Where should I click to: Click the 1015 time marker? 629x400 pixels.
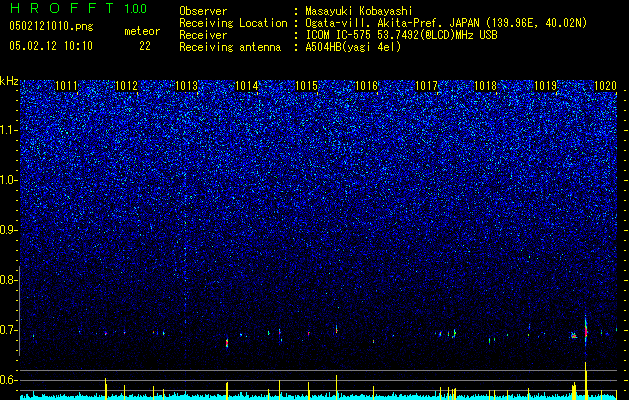pyautogui.click(x=306, y=85)
